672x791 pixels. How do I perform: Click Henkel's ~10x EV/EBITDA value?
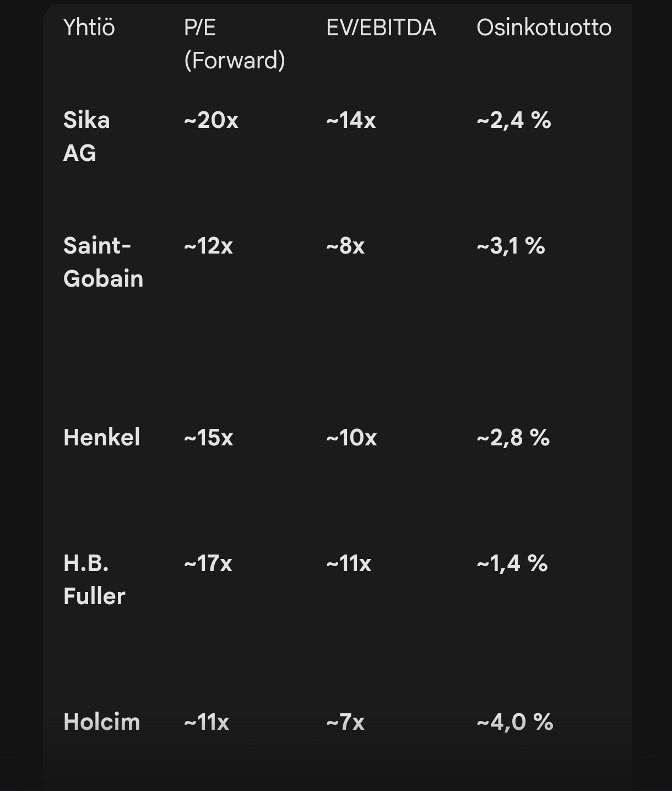click(351, 438)
